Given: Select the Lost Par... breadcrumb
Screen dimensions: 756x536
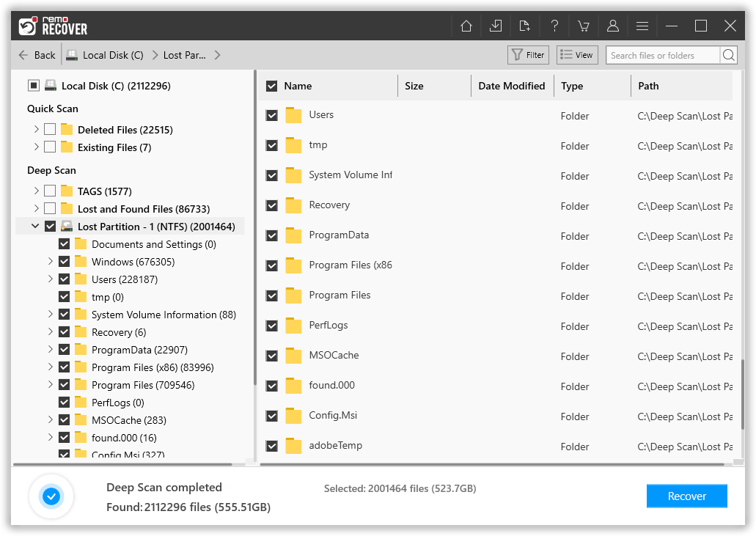Looking at the screenshot, I should pos(184,55).
